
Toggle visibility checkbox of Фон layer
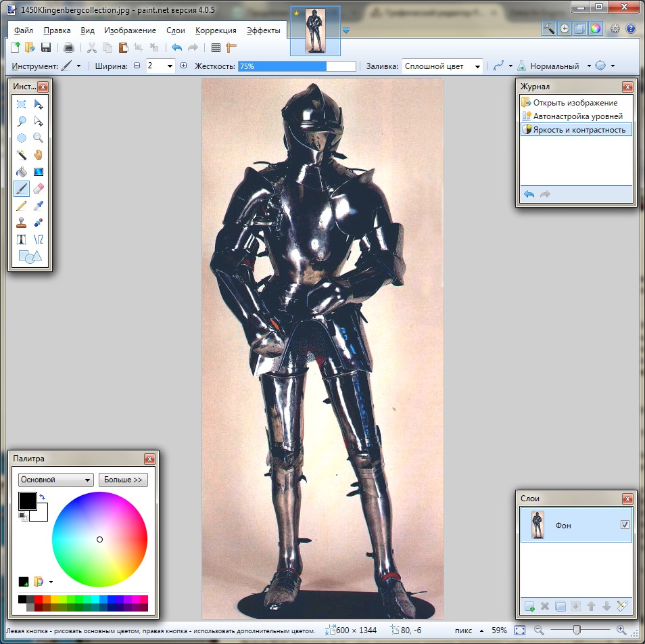click(x=625, y=525)
